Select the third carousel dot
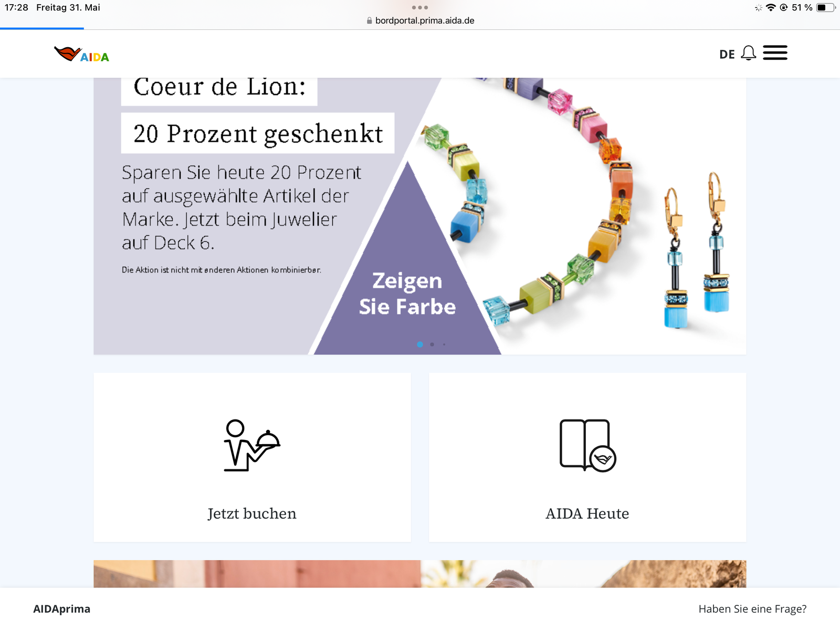The height and width of the screenshot is (630, 840). [444, 344]
